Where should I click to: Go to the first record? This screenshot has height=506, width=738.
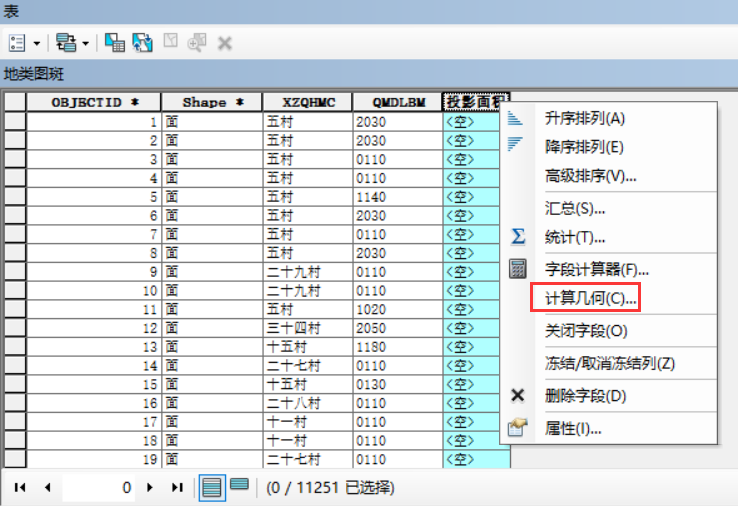(20, 487)
